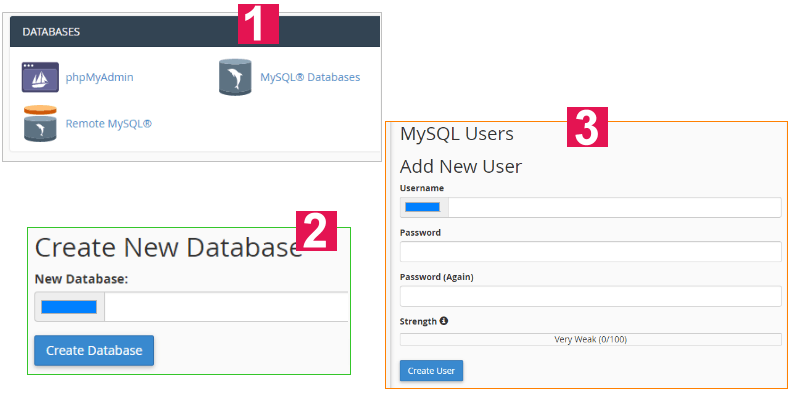Open the phpMyAdmin sailboat icon
Viewport: 794px width, 398px height.
click(x=40, y=77)
